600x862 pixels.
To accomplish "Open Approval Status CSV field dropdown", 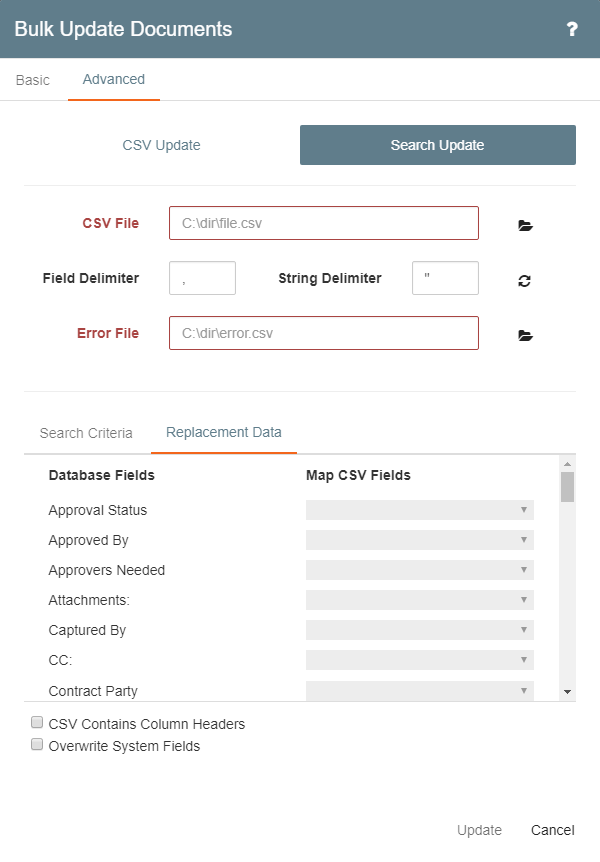I will pyautogui.click(x=419, y=510).
